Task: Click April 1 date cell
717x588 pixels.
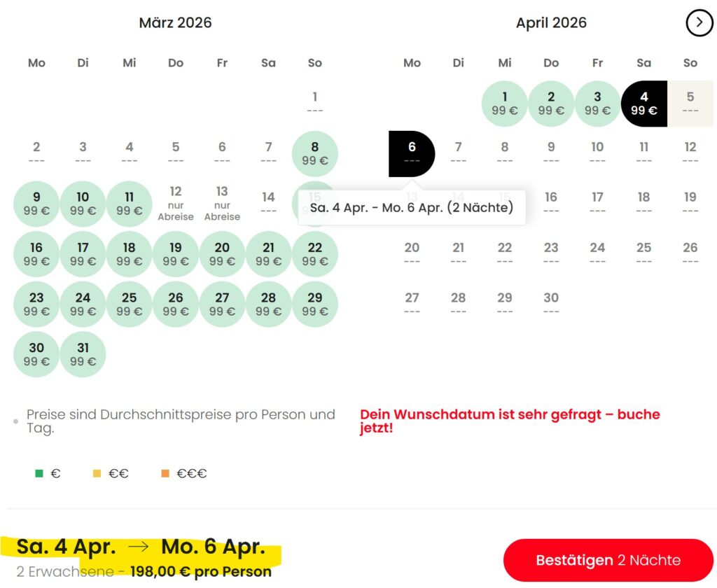Action: [504, 103]
